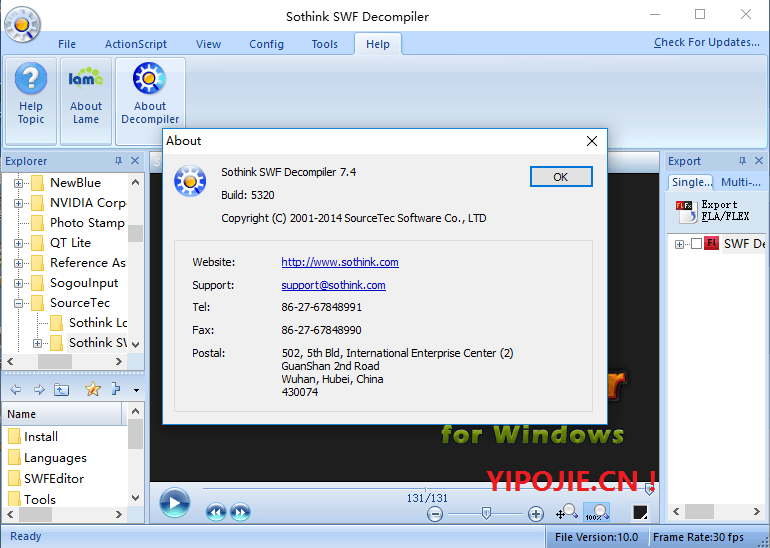Expand the SogouInput folder
The height and width of the screenshot is (548, 770).
(x=18, y=284)
